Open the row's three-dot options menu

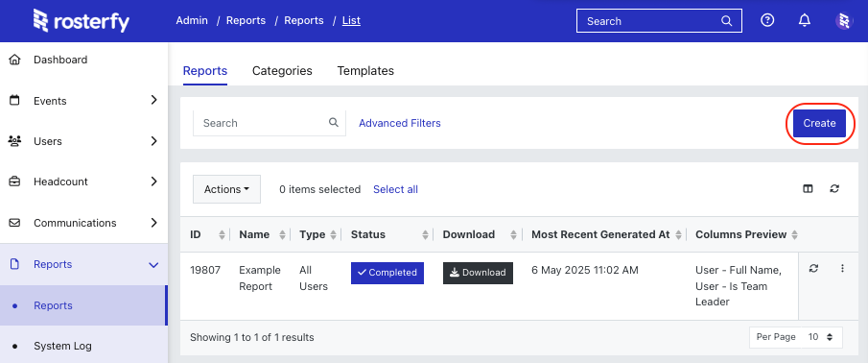pyautogui.click(x=842, y=269)
